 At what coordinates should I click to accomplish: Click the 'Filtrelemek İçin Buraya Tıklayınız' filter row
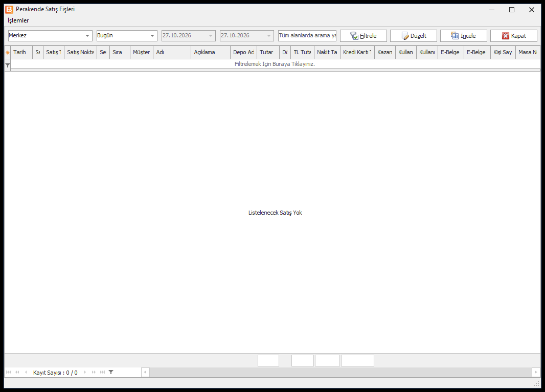(275, 64)
